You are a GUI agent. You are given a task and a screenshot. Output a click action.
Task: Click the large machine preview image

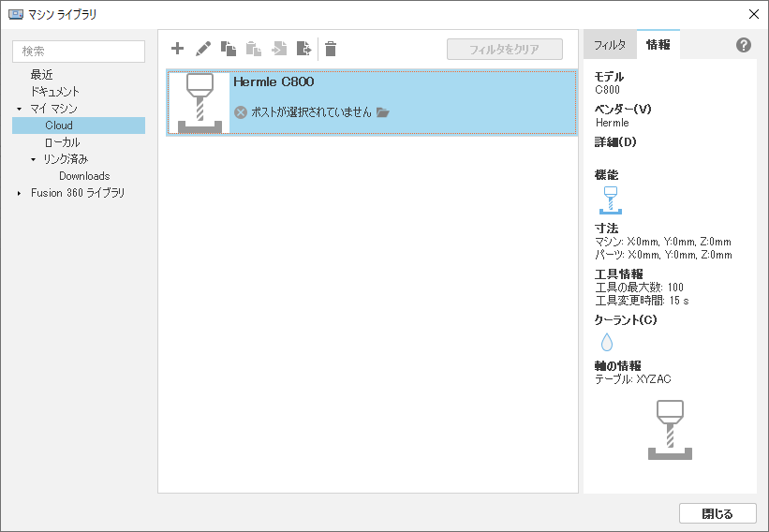click(670, 430)
